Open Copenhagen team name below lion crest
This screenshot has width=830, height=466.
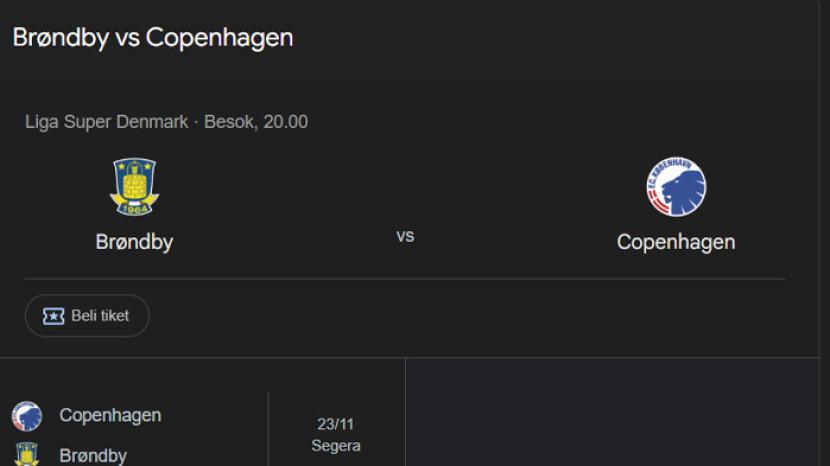click(x=676, y=242)
